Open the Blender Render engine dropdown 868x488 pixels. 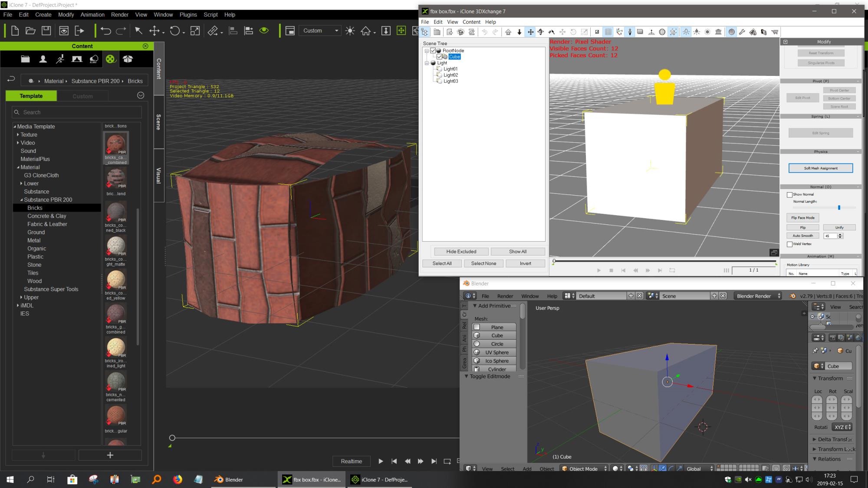coord(758,296)
